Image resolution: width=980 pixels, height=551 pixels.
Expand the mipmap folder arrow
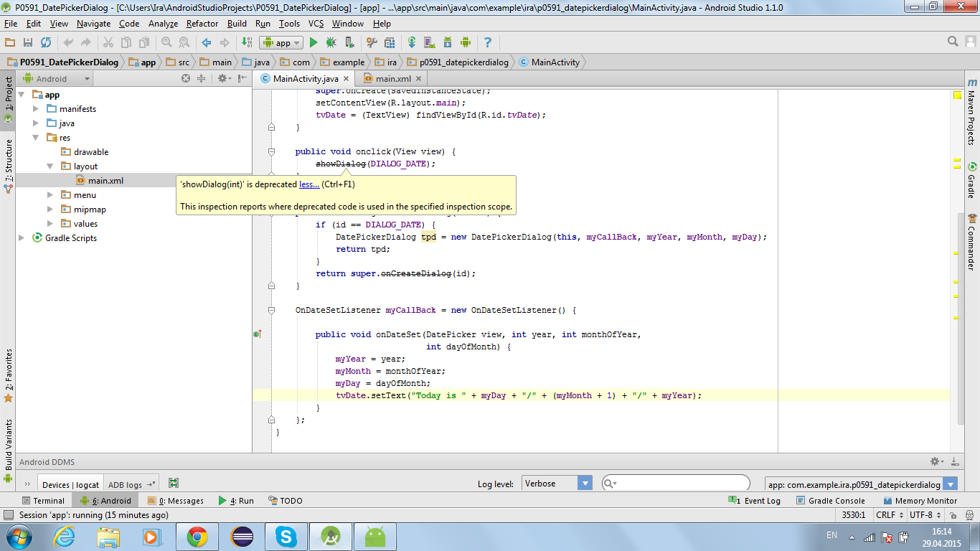[50, 209]
